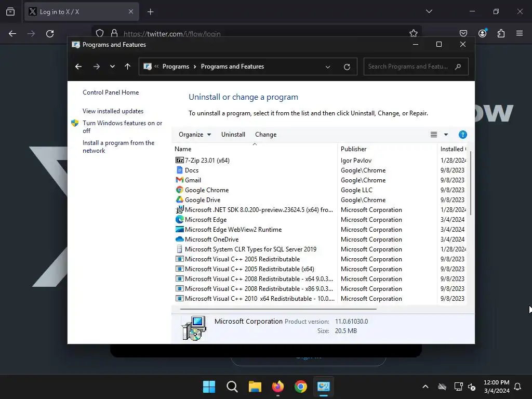The image size is (532, 399).
Task: Go back in Control Panel navigation
Action: coord(78,66)
